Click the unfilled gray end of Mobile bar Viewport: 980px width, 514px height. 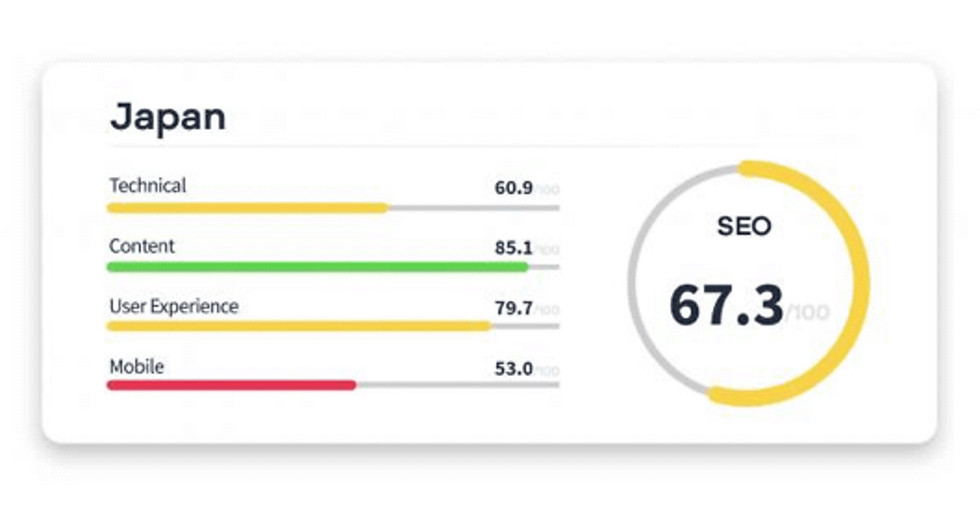457,385
